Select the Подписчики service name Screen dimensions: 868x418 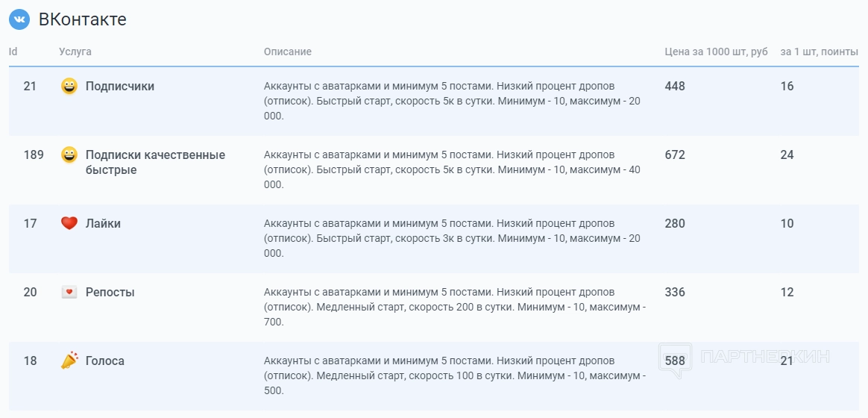(120, 87)
